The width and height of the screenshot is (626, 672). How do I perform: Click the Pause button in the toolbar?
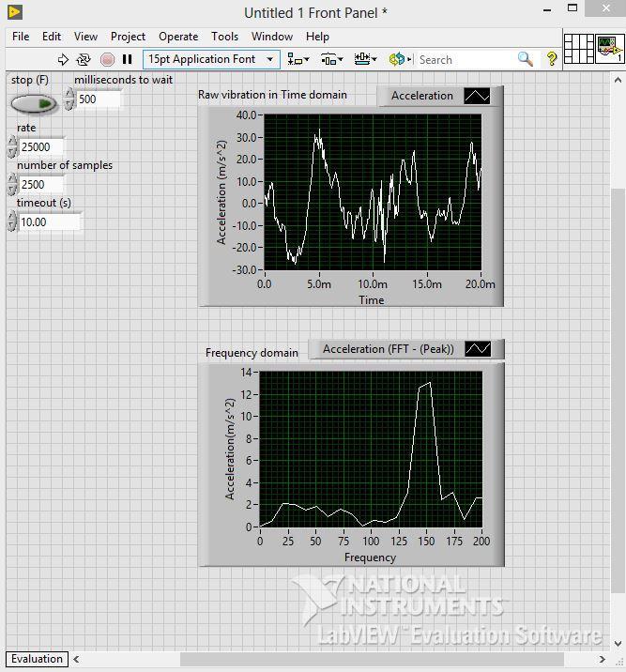[128, 59]
